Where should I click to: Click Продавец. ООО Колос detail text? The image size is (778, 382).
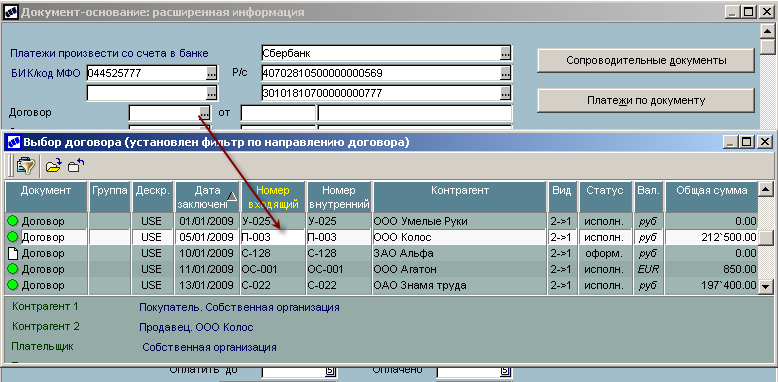pyautogui.click(x=196, y=327)
